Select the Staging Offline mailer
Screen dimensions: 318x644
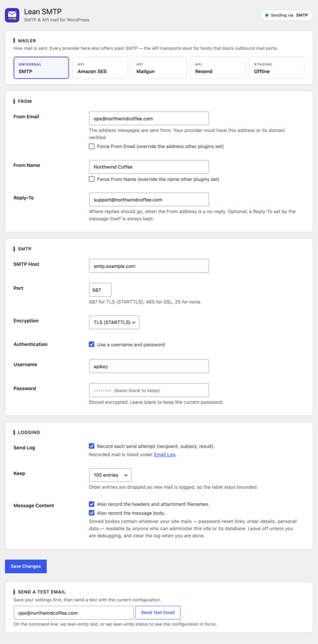tap(277, 68)
